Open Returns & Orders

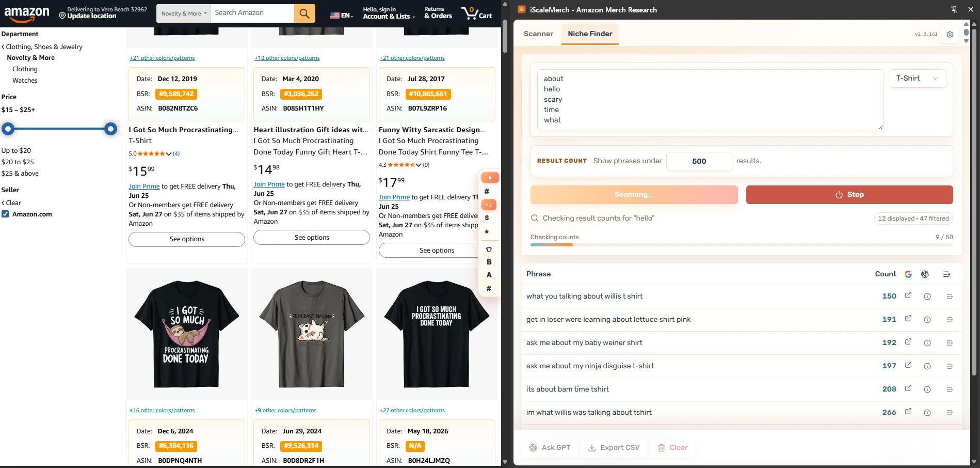tap(438, 13)
